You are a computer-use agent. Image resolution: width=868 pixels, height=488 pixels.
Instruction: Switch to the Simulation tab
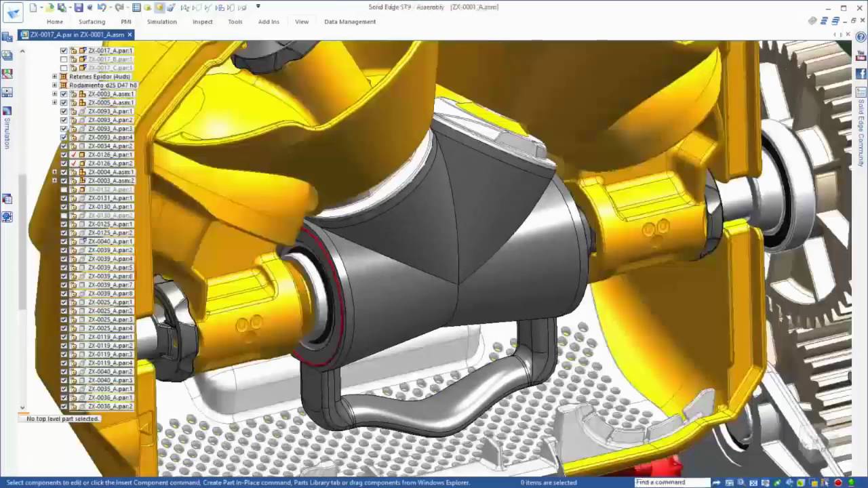[x=162, y=22]
